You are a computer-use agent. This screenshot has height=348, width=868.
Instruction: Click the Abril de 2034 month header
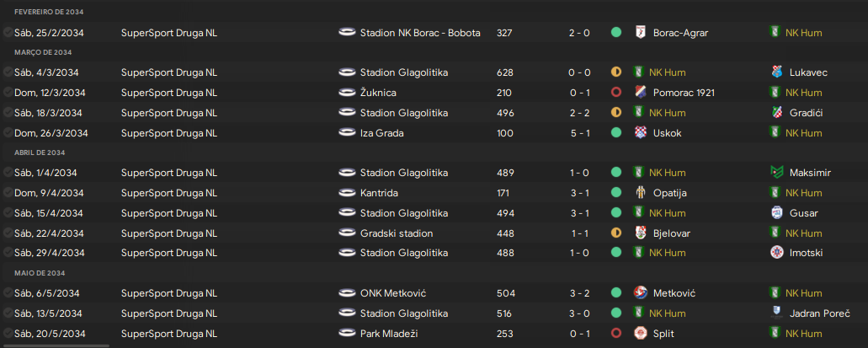[x=40, y=153]
